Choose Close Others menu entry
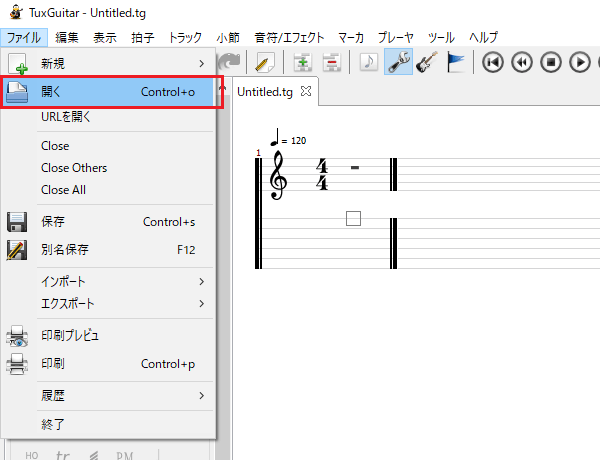This screenshot has height=460, width=600. pos(108,168)
